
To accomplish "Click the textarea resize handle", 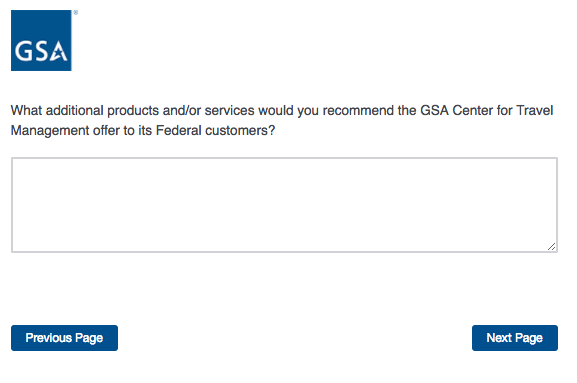I will click(551, 247).
